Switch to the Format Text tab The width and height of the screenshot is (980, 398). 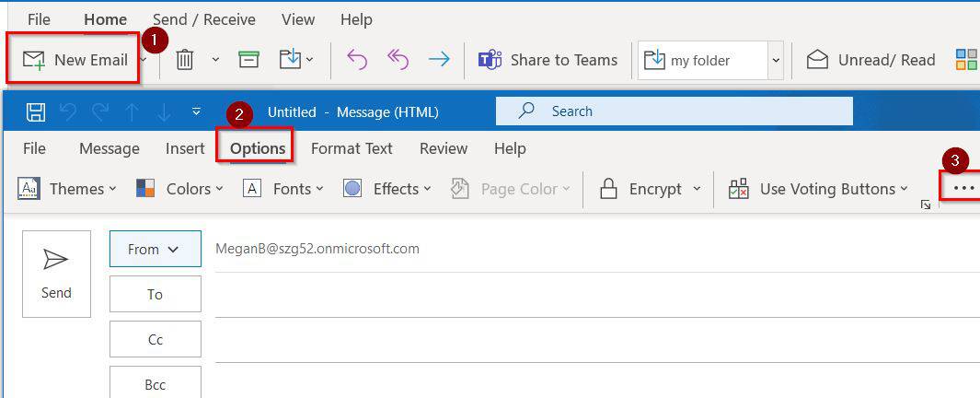point(352,149)
